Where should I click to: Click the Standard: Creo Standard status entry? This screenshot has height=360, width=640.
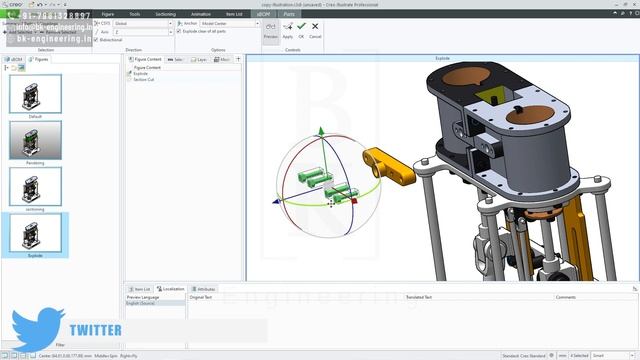pyautogui.click(x=524, y=356)
